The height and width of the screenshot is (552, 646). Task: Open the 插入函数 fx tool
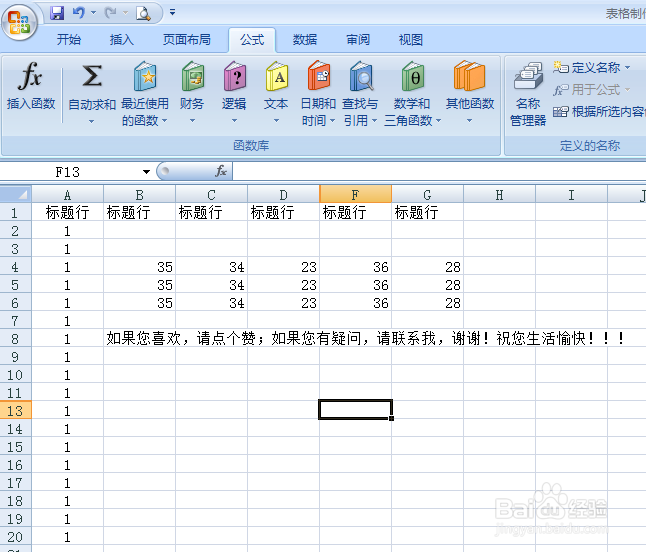31,86
